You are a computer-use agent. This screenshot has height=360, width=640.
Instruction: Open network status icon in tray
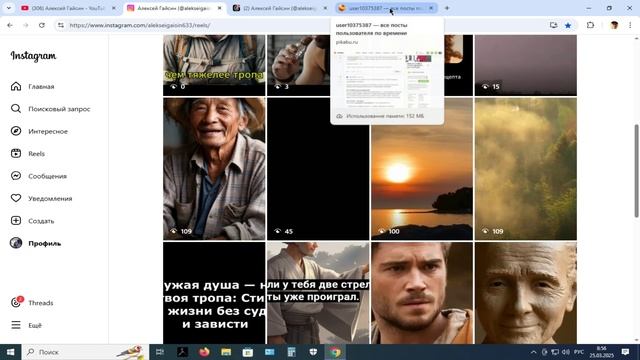click(x=555, y=352)
